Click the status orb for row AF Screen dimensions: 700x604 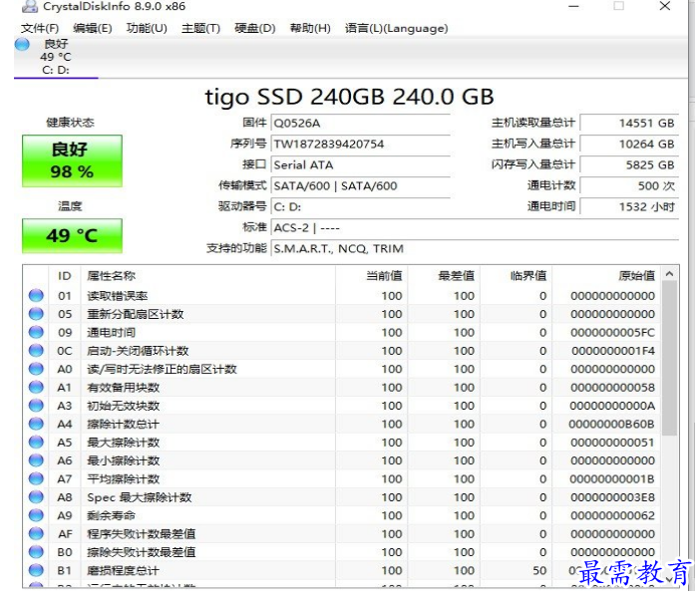36,533
